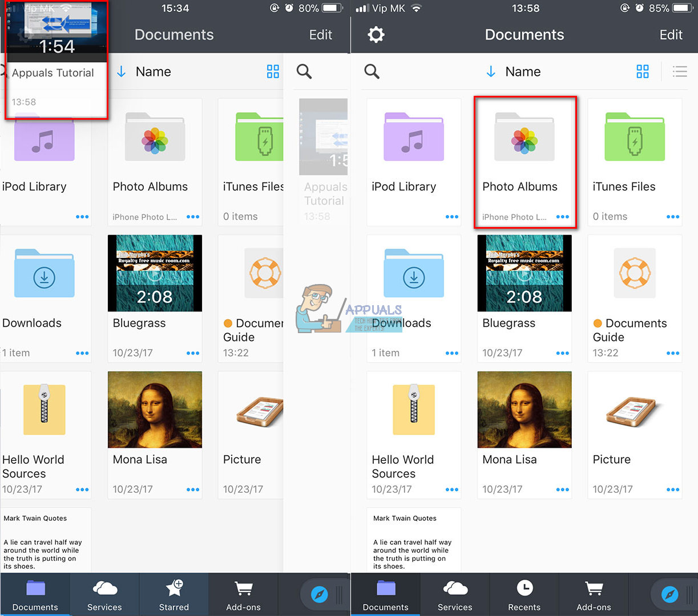698x616 pixels.
Task: Tap Edit on the left phone screen
Action: coord(320,35)
